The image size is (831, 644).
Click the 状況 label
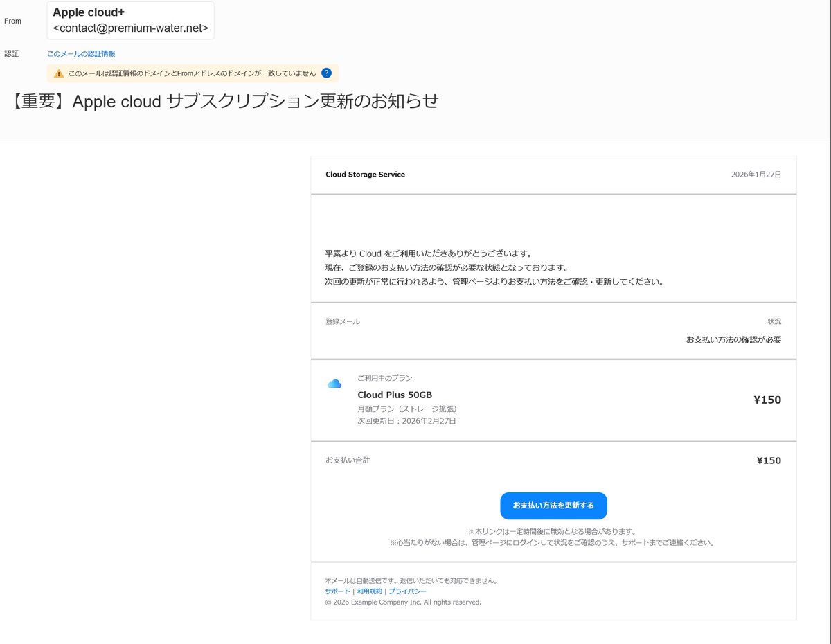(774, 321)
